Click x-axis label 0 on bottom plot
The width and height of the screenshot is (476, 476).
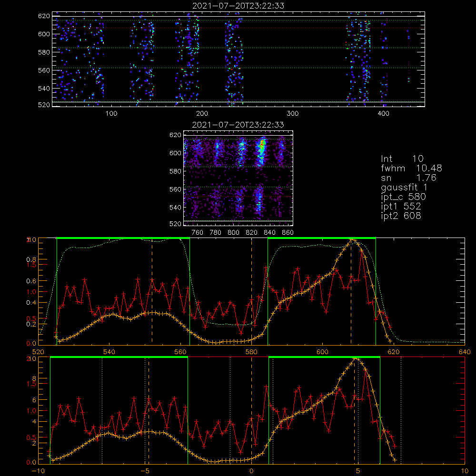[x=251, y=471]
